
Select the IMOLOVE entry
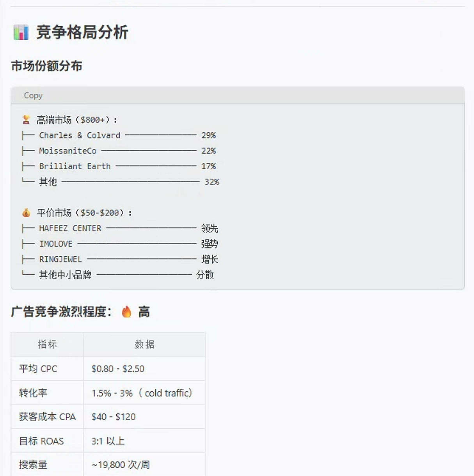point(120,244)
